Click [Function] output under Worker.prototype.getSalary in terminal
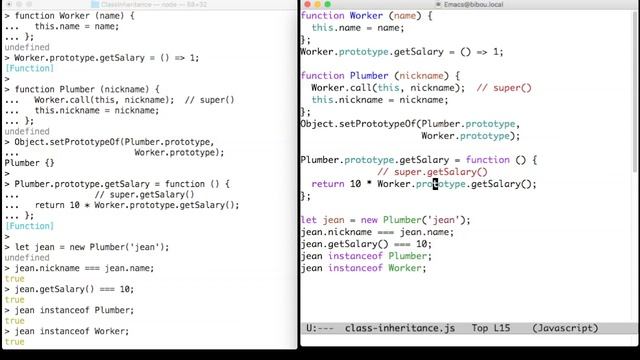The image size is (640, 360). [29, 69]
